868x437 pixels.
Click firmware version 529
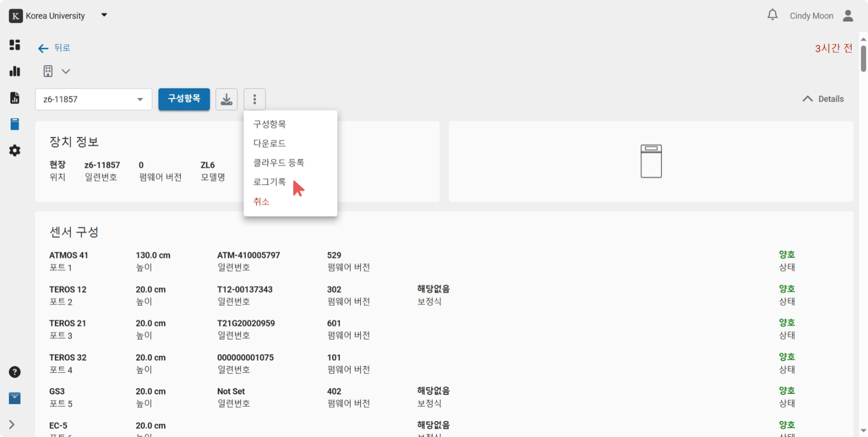pyautogui.click(x=334, y=255)
